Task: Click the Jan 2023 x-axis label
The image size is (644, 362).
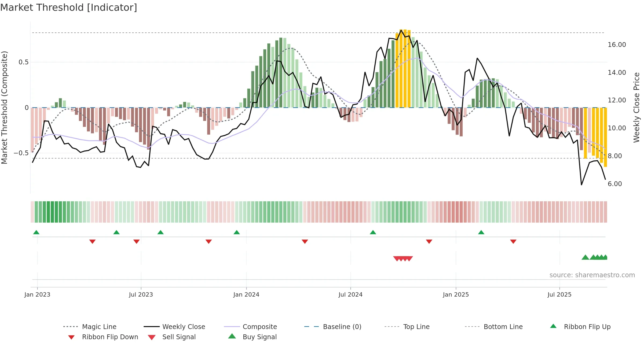Action: coord(37,294)
